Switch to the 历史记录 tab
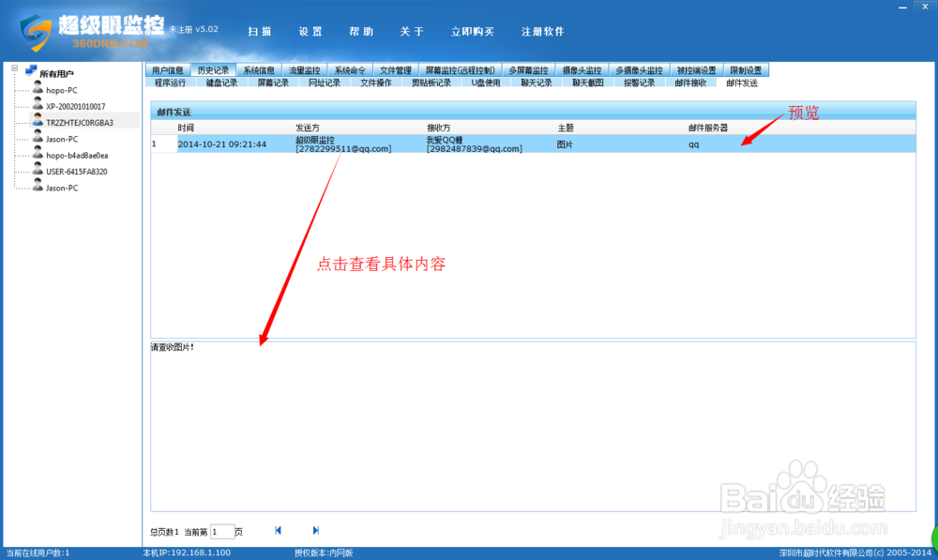This screenshot has width=938, height=560. point(213,70)
